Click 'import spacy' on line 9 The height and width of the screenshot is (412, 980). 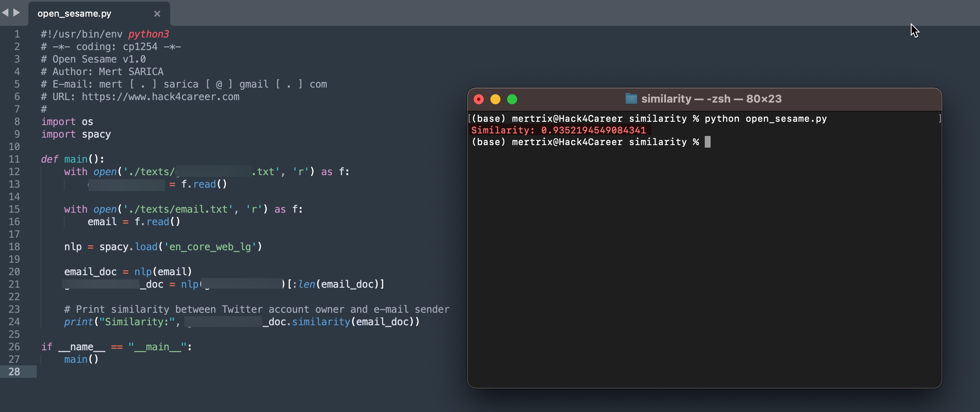[76, 134]
